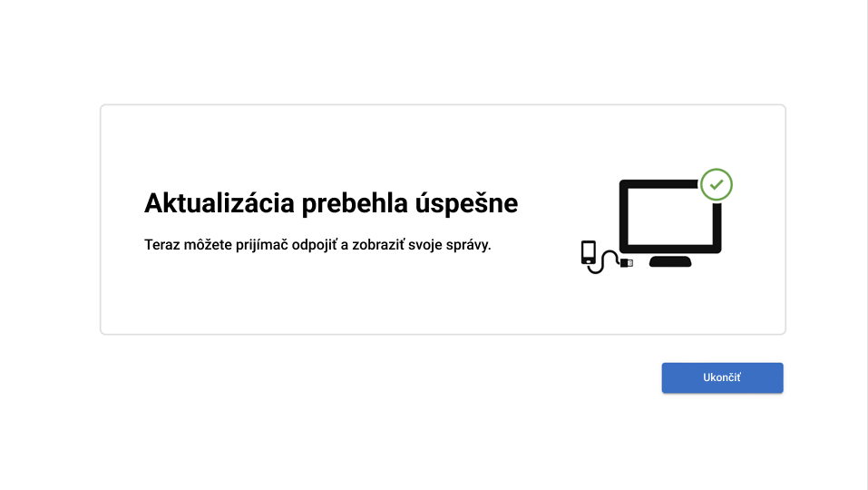Viewport: 868px width, 490px height.
Task: Click the word "odpojiť" in subtitle
Action: (x=315, y=245)
